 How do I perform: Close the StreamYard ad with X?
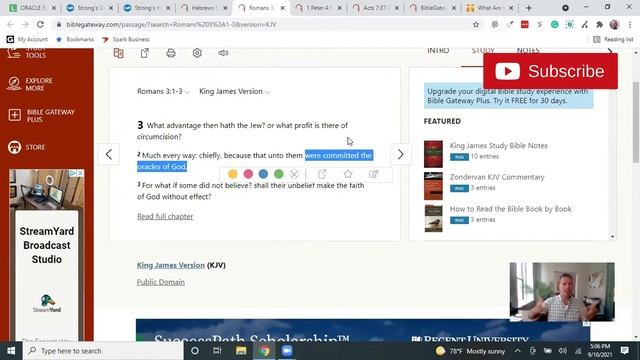80,173
